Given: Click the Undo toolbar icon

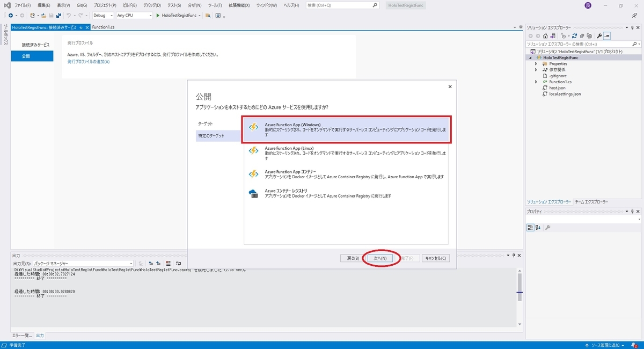Looking at the screenshot, I should click(x=69, y=15).
